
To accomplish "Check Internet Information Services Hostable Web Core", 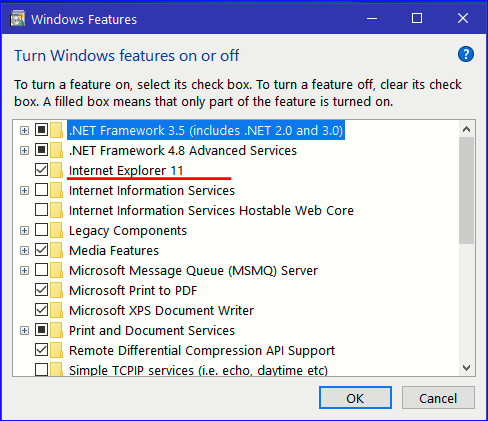I will [41, 210].
